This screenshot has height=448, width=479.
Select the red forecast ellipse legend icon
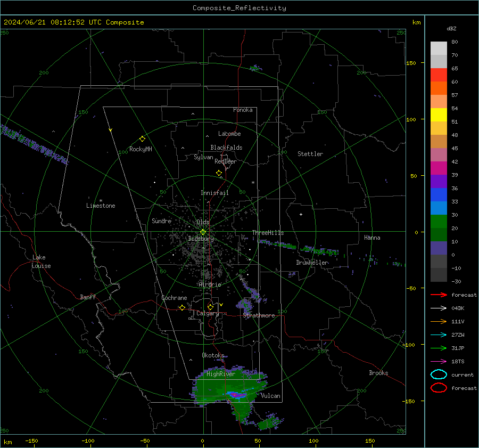(439, 388)
